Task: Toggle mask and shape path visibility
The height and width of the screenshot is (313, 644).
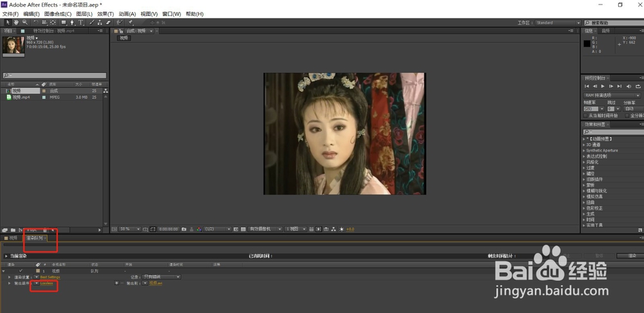Action: point(153,229)
